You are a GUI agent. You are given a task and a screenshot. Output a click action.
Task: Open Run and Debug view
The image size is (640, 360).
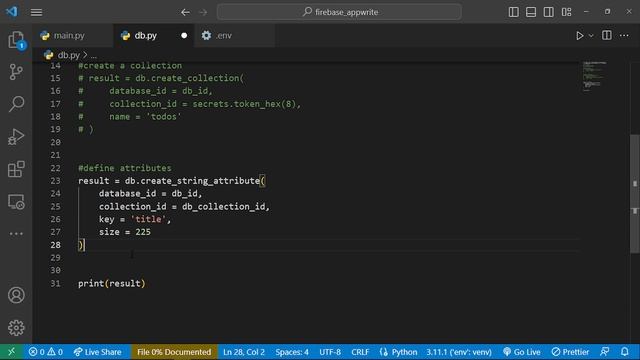click(16, 136)
